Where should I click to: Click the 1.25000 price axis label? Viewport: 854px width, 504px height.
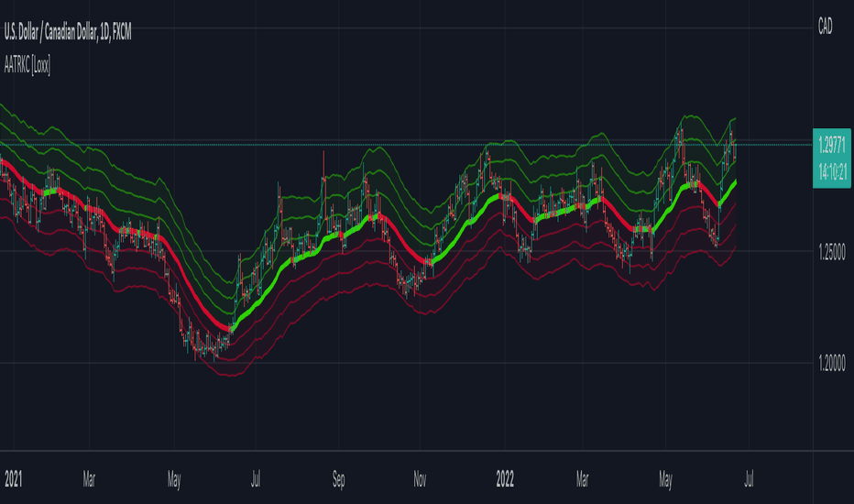point(832,253)
